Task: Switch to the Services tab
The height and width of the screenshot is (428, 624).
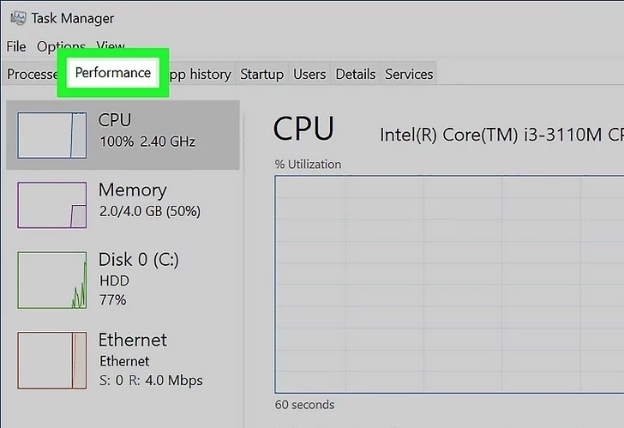Action: (x=409, y=74)
